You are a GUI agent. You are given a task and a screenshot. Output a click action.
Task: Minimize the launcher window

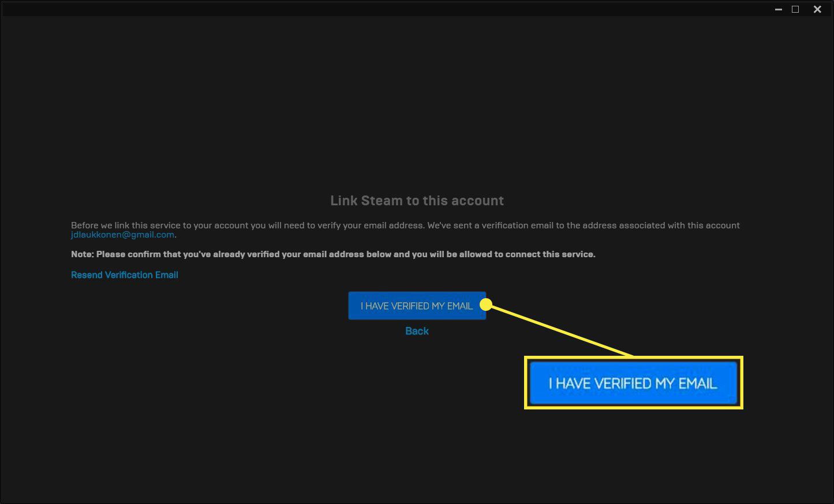click(x=779, y=9)
